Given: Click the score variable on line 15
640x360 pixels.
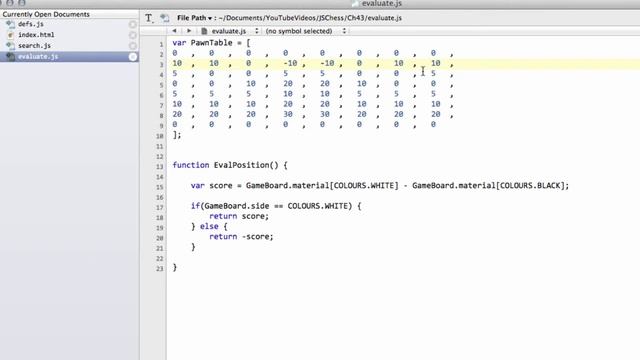Looking at the screenshot, I should (220, 186).
